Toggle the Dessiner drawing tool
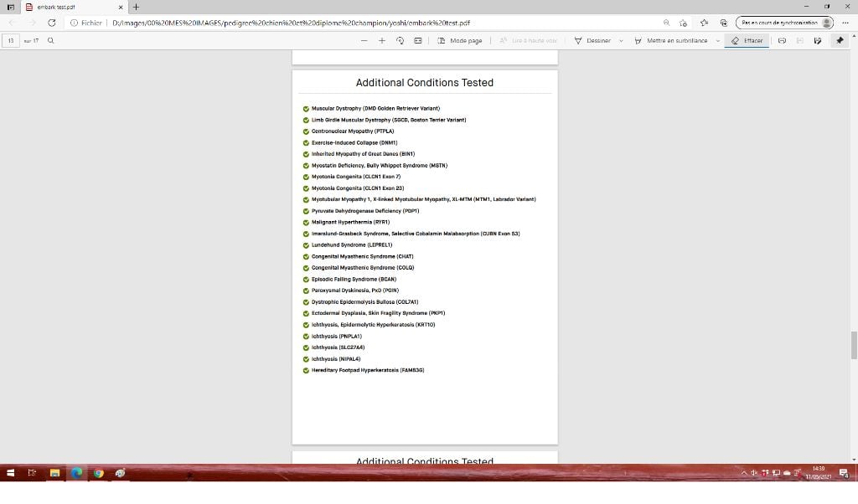The image size is (858, 504). pos(592,40)
